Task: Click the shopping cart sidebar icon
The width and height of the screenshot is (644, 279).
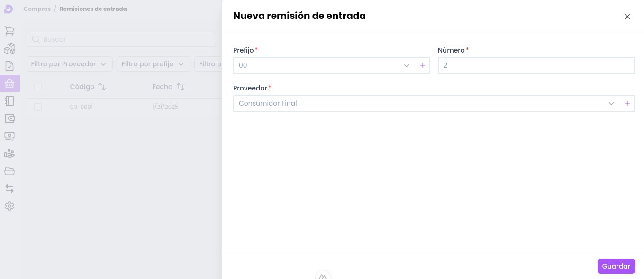Action: pyautogui.click(x=9, y=31)
